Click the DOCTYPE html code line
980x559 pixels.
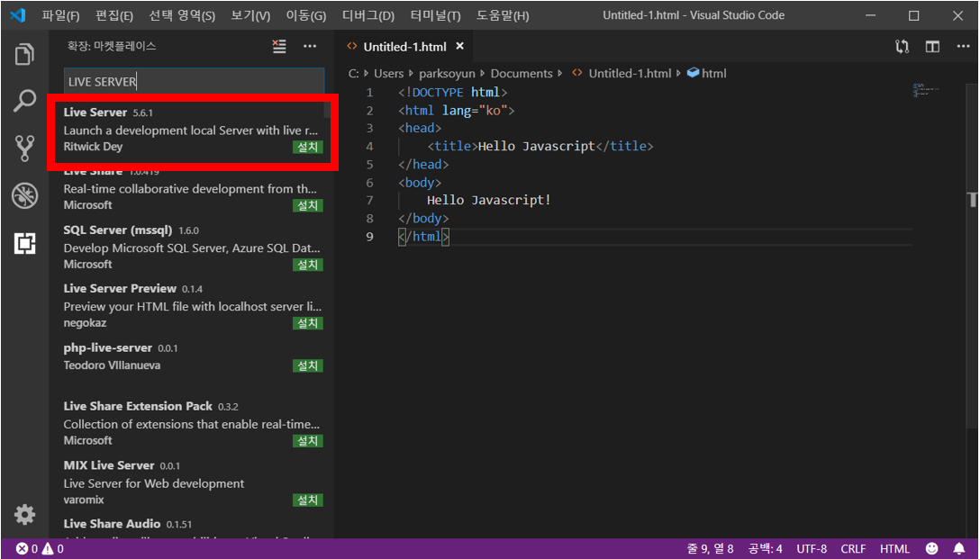tap(453, 93)
